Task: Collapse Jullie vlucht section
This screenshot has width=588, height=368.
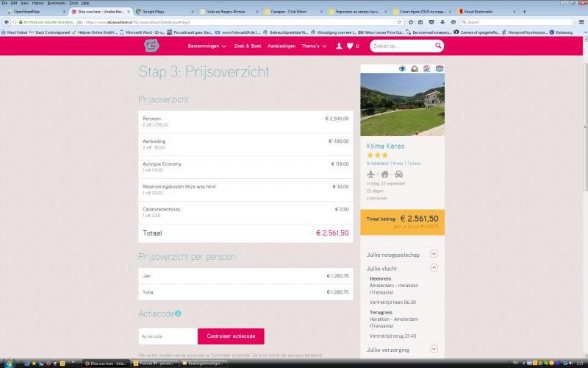Action: [x=434, y=268]
